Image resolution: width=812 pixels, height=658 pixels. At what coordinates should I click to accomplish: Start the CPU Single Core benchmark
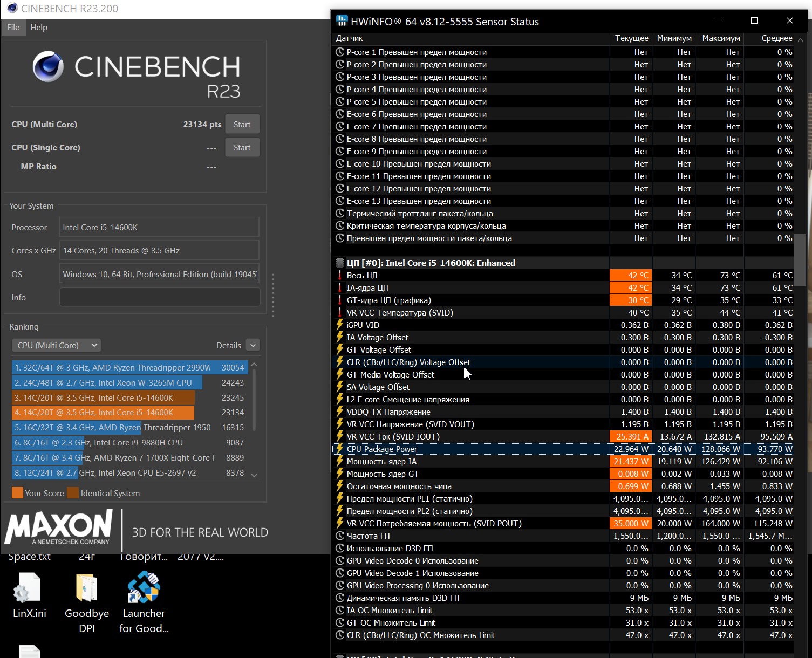point(242,148)
